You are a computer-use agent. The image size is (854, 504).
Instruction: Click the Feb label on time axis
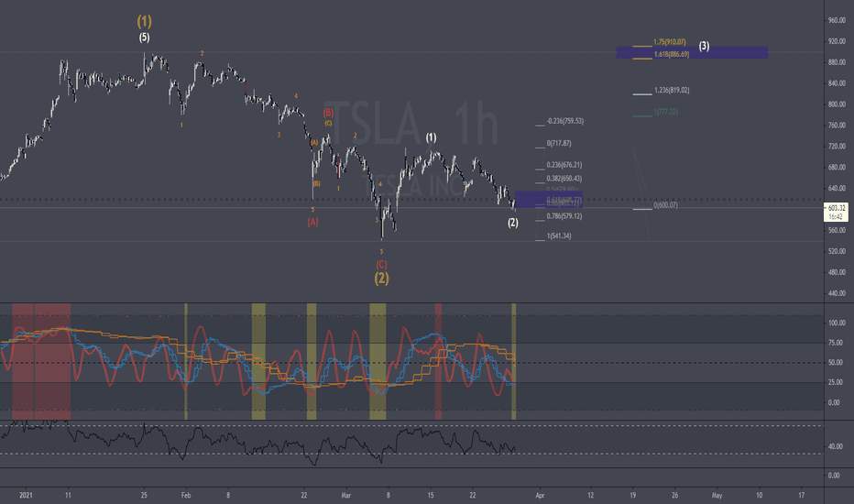186,495
